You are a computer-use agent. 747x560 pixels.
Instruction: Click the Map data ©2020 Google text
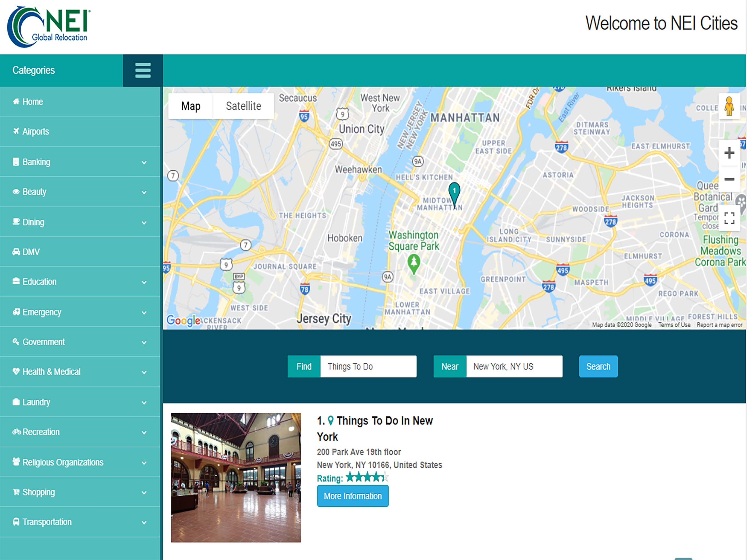621,325
